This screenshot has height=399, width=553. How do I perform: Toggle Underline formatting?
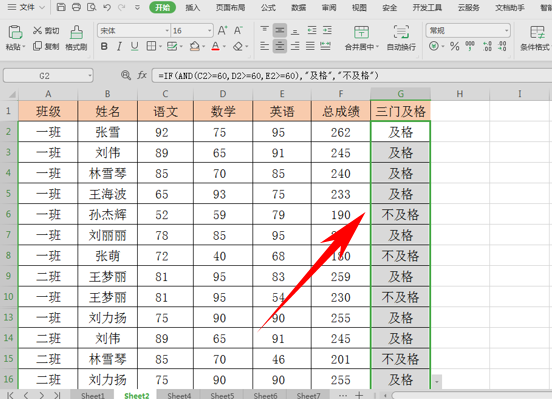click(x=134, y=46)
